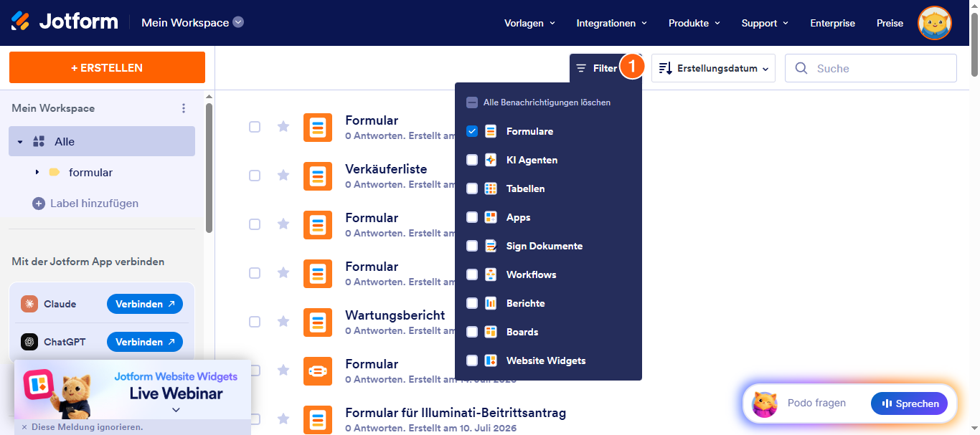Click the sidebar vertical scrollbar
This screenshot has height=435, width=980.
(x=209, y=168)
